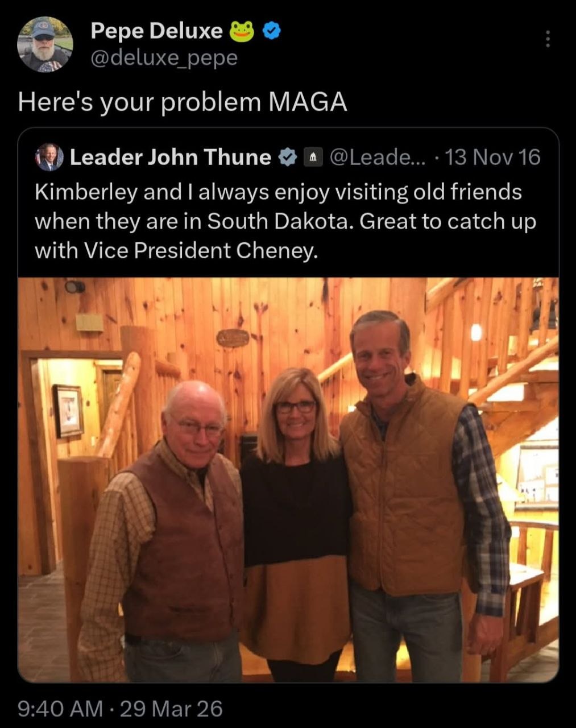Image resolution: width=576 pixels, height=728 pixels.
Task: Open the quoted tweet's 13 Nov 16 date
Action: (492, 157)
